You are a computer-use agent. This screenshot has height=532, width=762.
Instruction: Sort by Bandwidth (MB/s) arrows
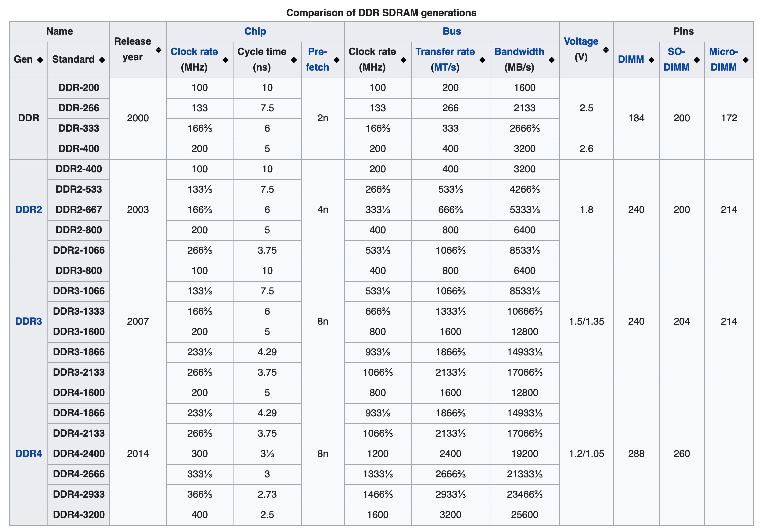(x=552, y=60)
